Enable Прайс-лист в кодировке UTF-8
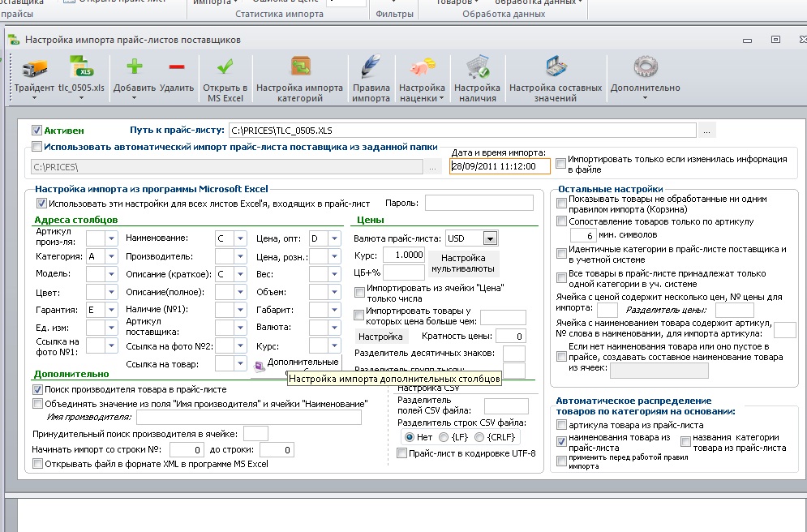This screenshot has width=807, height=532. tap(401, 453)
